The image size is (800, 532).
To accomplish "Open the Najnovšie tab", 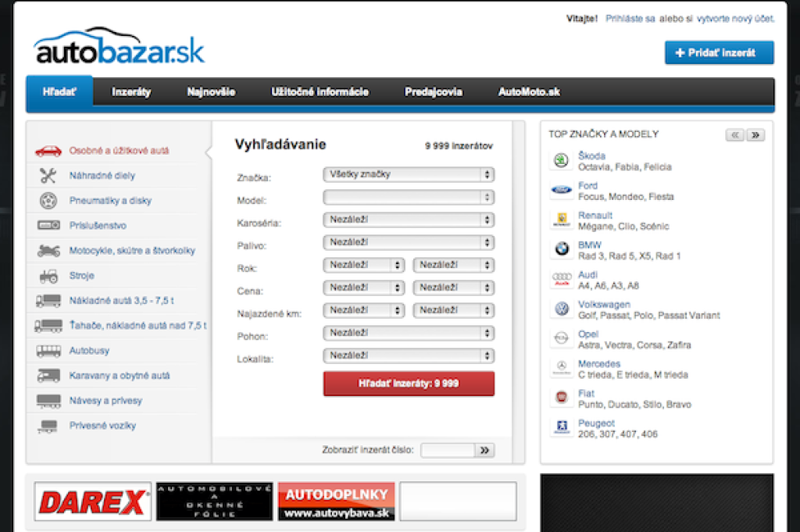I will coord(211,92).
